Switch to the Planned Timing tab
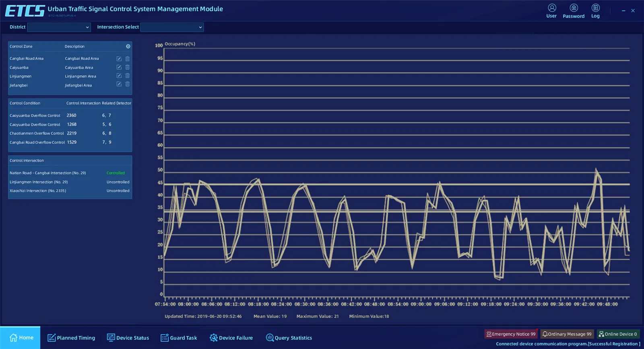 (71, 338)
